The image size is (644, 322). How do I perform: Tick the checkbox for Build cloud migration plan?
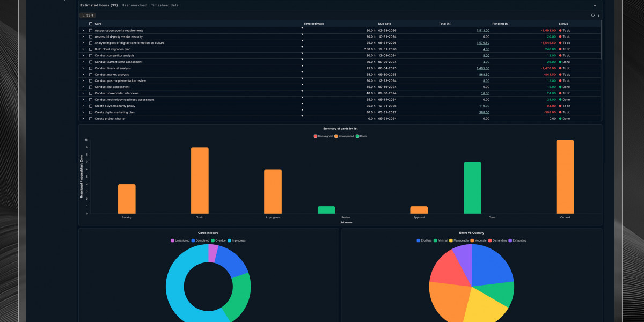click(91, 49)
